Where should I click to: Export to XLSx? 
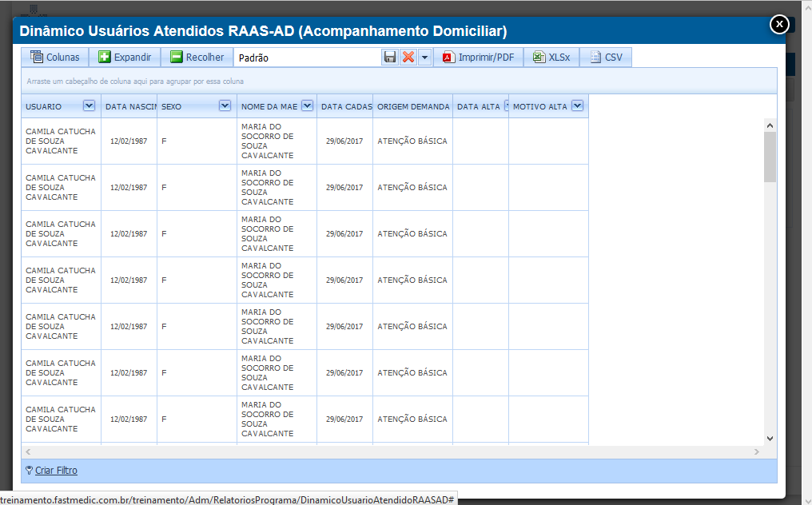coord(551,57)
